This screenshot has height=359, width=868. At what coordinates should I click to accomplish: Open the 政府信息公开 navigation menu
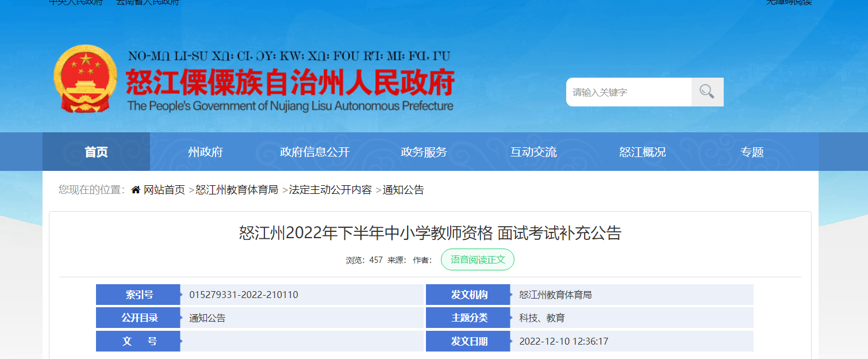coord(314,152)
